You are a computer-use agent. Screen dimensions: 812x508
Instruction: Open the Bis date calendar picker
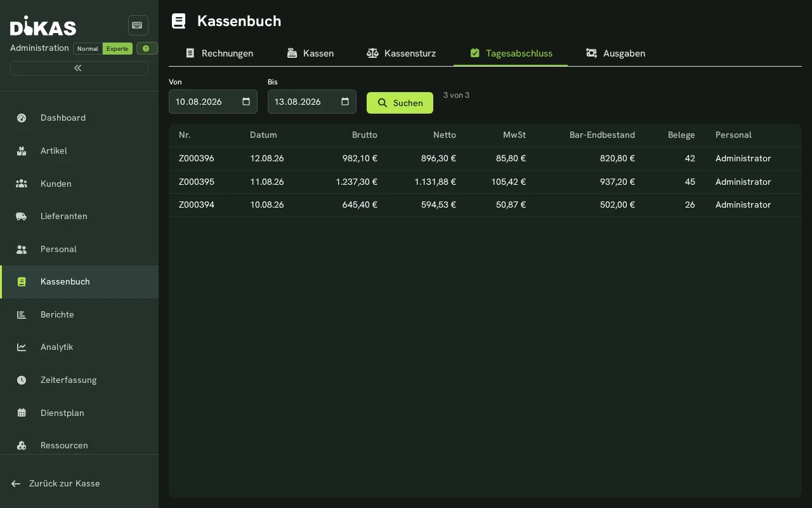345,102
